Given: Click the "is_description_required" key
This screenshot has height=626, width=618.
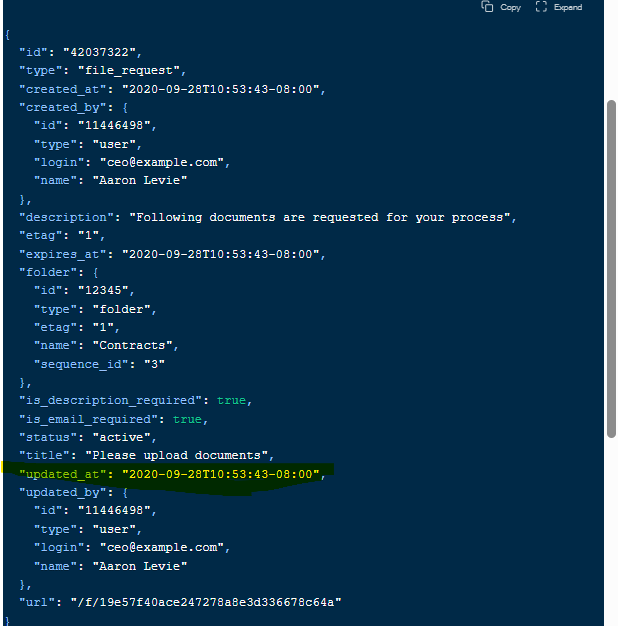Looking at the screenshot, I should point(110,400).
